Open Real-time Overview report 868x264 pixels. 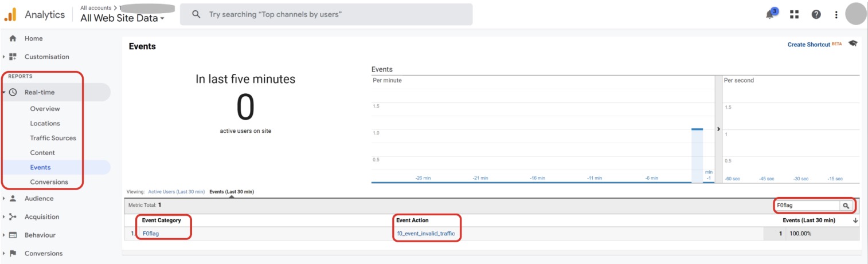pyautogui.click(x=45, y=109)
